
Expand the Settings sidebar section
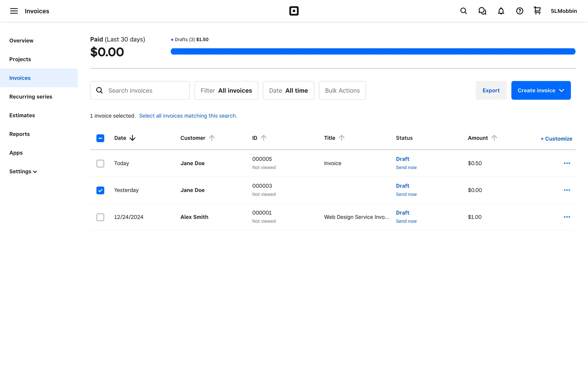coord(23,171)
